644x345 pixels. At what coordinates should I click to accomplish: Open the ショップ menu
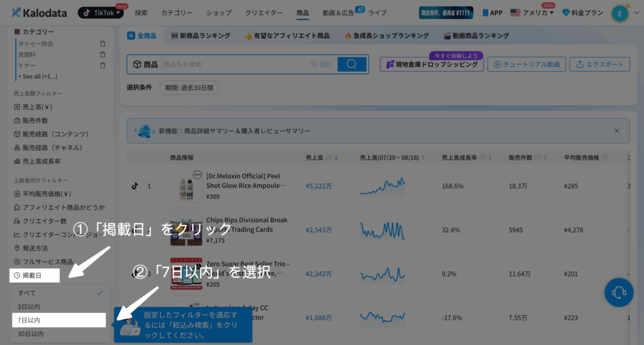click(x=219, y=13)
